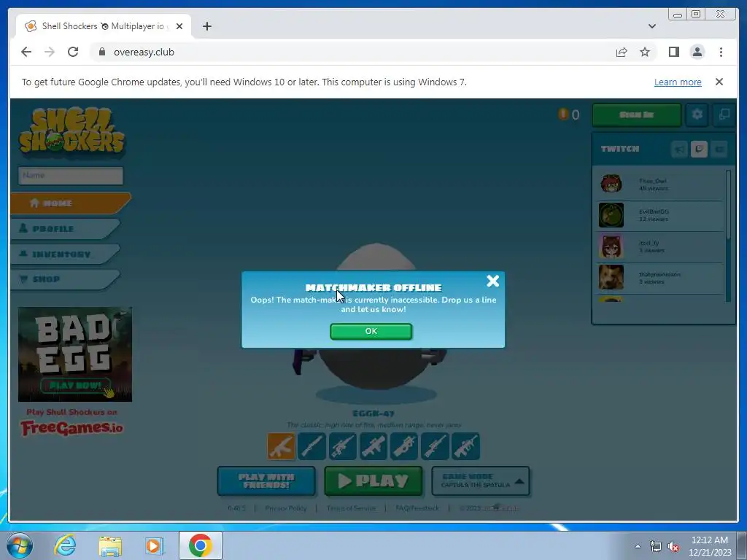The image size is (747, 560).
Task: Share this page via Chrome share icon
Action: (x=622, y=52)
